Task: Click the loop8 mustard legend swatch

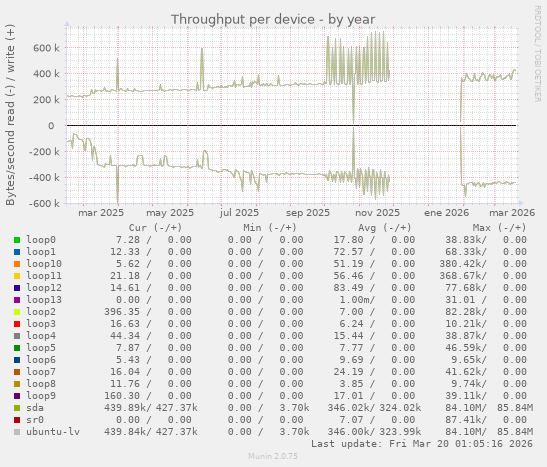Action: pyautogui.click(x=17, y=384)
